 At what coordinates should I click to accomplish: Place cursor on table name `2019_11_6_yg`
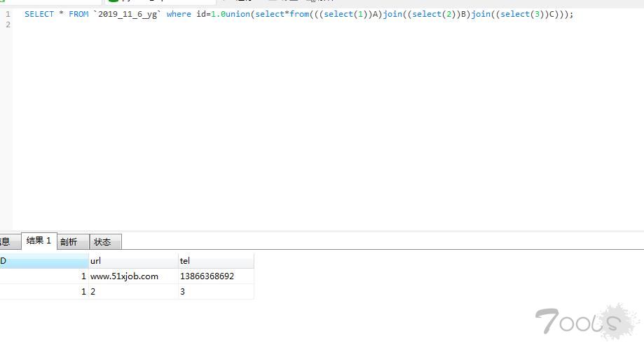click(128, 14)
